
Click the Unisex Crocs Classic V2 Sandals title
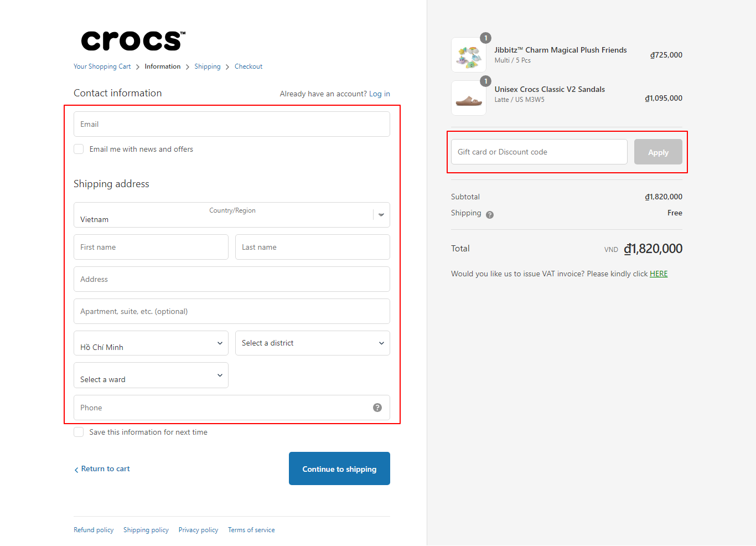[x=550, y=89]
